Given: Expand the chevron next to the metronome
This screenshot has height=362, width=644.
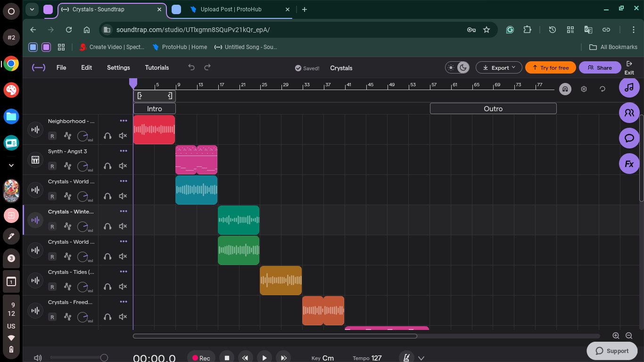Looking at the screenshot, I should 421,358.
